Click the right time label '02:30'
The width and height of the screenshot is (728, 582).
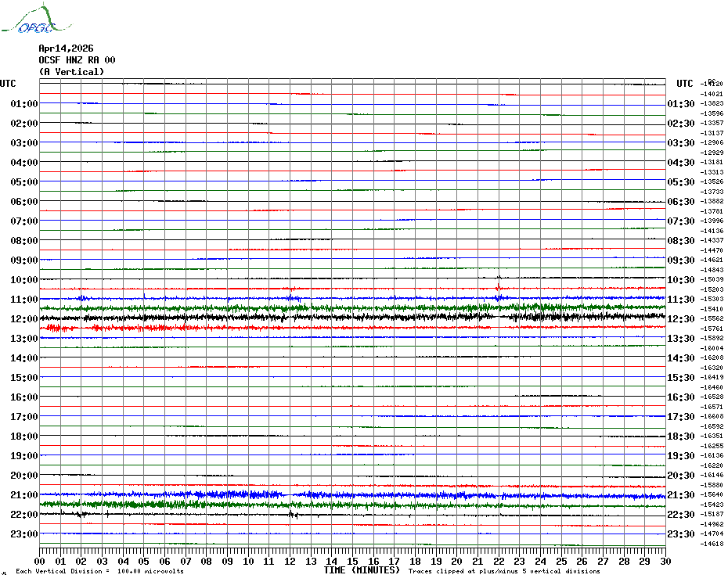click(681, 124)
